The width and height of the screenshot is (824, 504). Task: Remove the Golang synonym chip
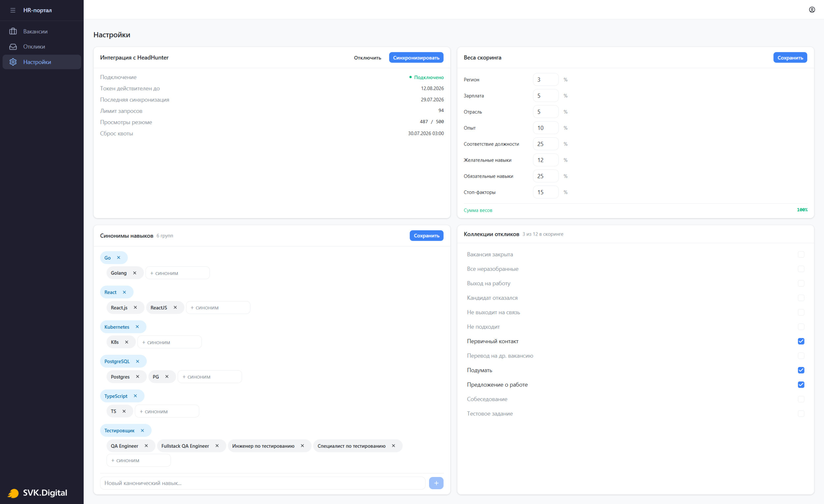(135, 273)
